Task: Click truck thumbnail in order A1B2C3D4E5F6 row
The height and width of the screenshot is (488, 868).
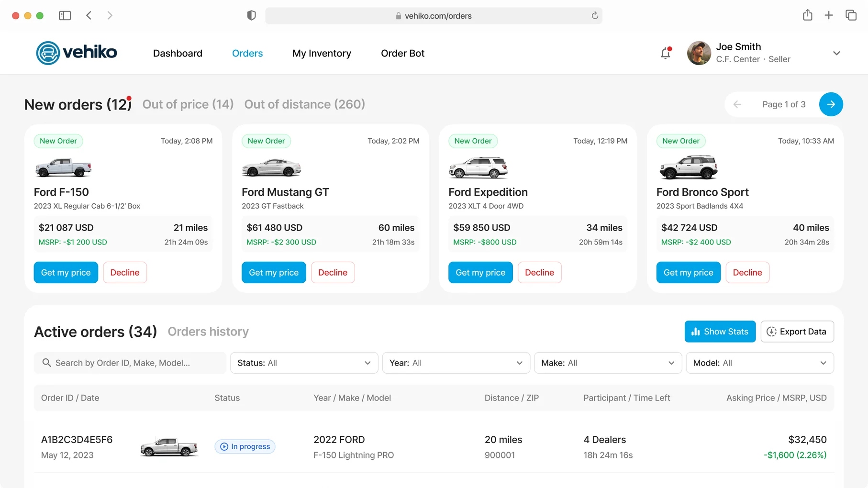Action: (x=169, y=447)
